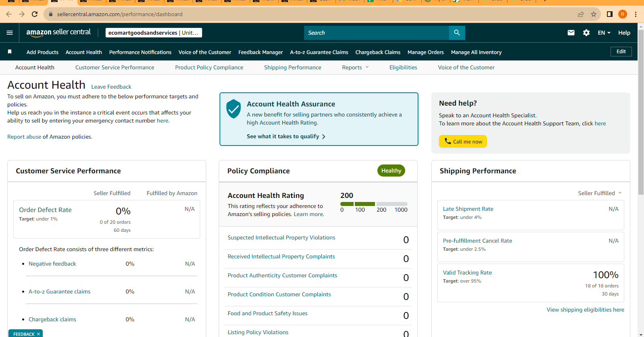
Task: Open Suspected Intellectual Property Violations
Action: click(x=282, y=237)
